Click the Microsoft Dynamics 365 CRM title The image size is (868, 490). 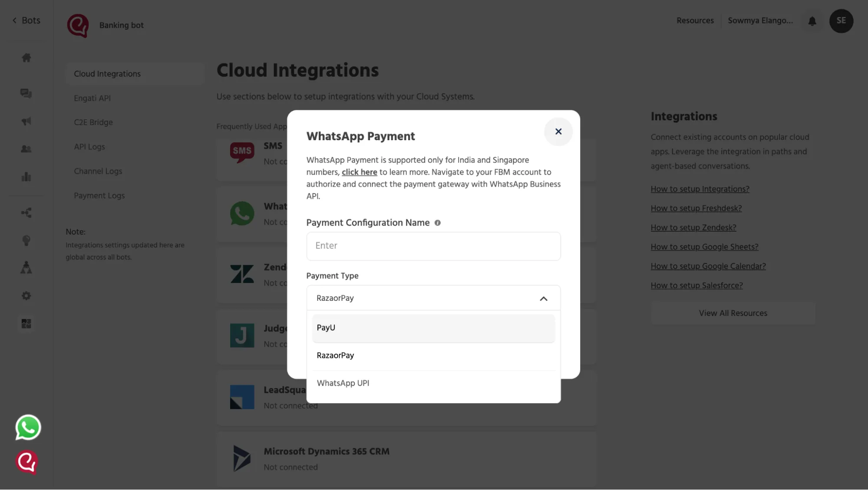click(x=327, y=451)
